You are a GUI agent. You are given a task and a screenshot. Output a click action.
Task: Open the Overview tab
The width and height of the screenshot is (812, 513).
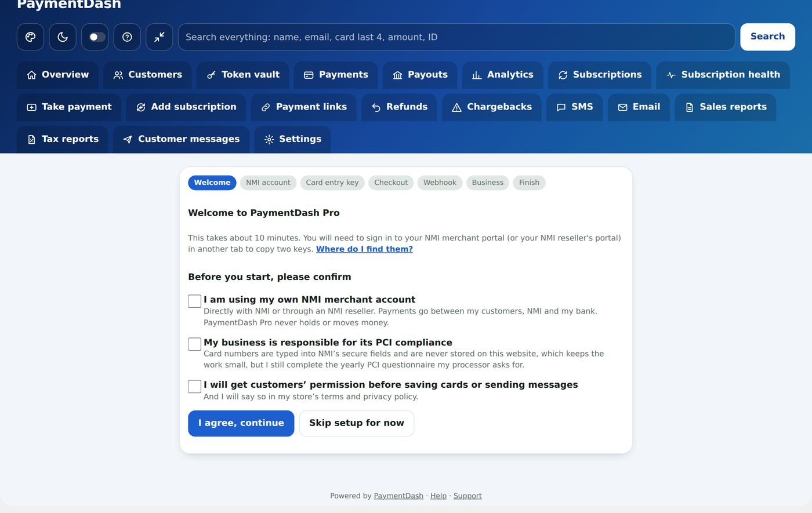pos(57,75)
